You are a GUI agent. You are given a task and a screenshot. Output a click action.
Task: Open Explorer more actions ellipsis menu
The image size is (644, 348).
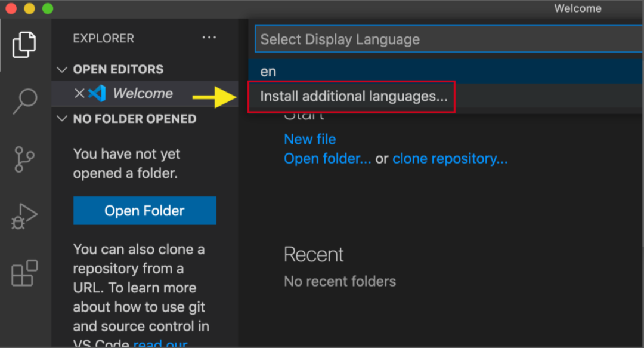click(209, 38)
